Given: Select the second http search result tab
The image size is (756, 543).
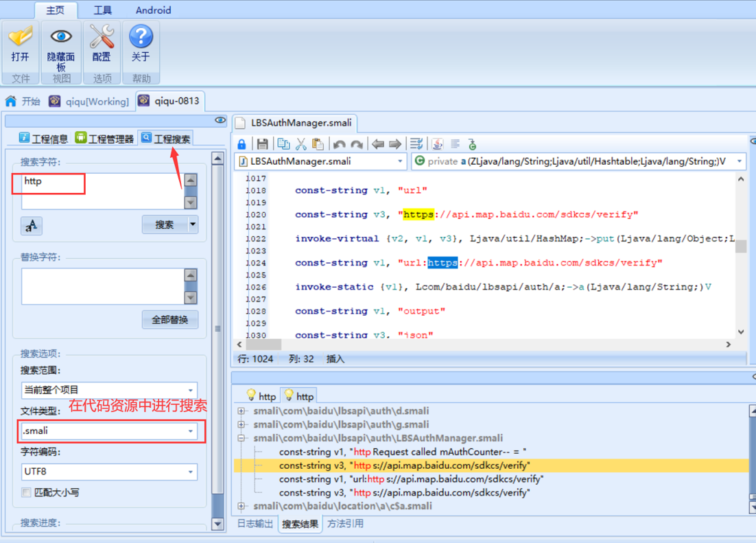Looking at the screenshot, I should 299,396.
